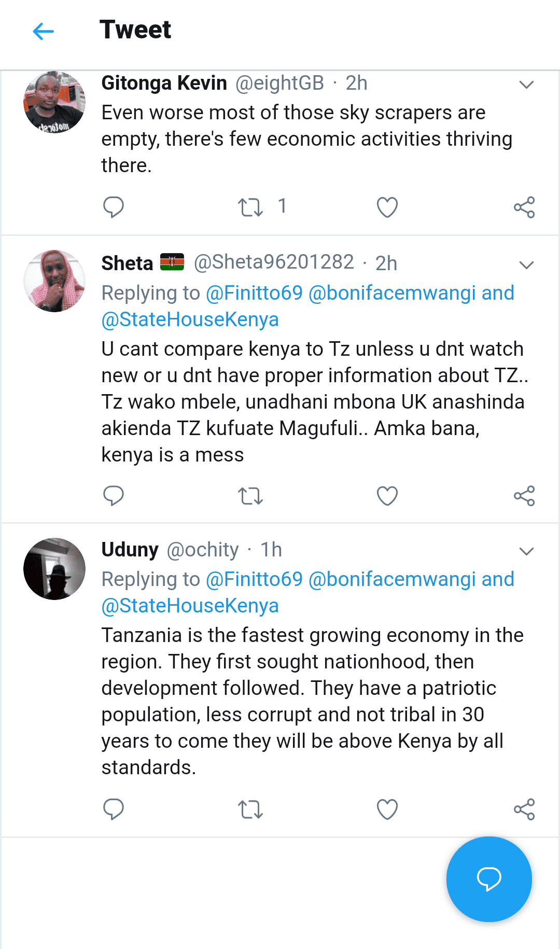This screenshot has height=949, width=560.
Task: Open @Finitto69 mention in Uduny's reply
Action: tap(254, 579)
